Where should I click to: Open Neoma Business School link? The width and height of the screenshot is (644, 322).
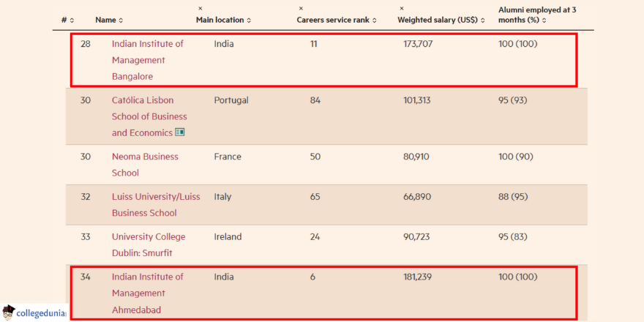pos(145,165)
